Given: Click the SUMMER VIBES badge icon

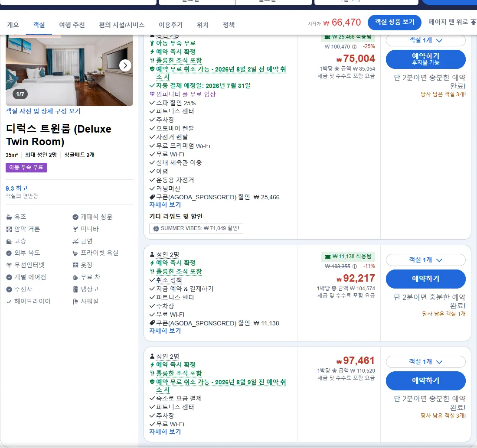Looking at the screenshot, I should coord(156,229).
